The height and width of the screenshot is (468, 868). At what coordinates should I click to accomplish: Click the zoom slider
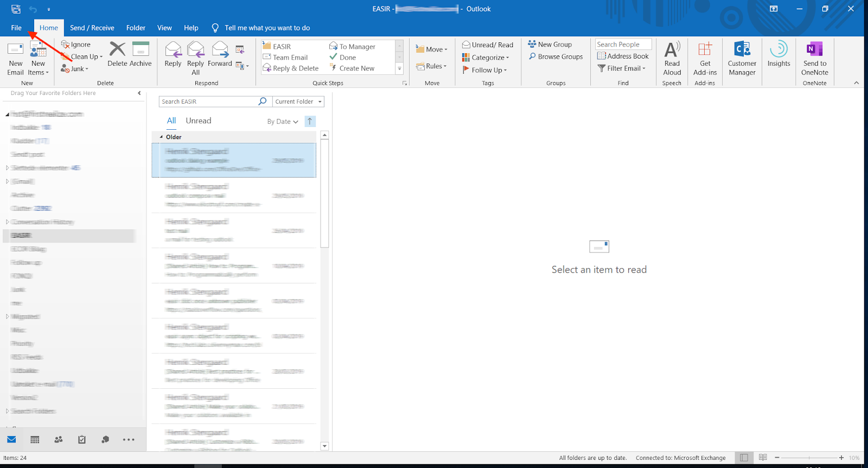point(809,458)
